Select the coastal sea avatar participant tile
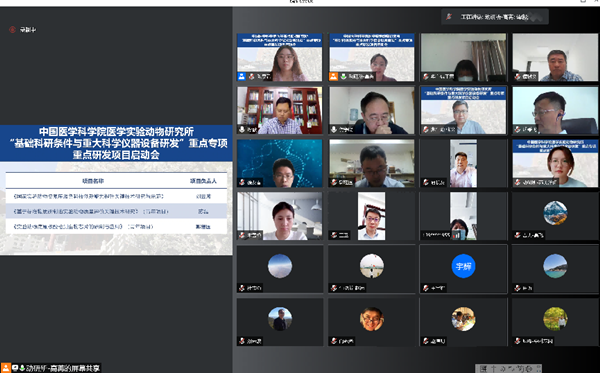Image resolution: width=600 pixels, height=373 pixels. [555, 269]
